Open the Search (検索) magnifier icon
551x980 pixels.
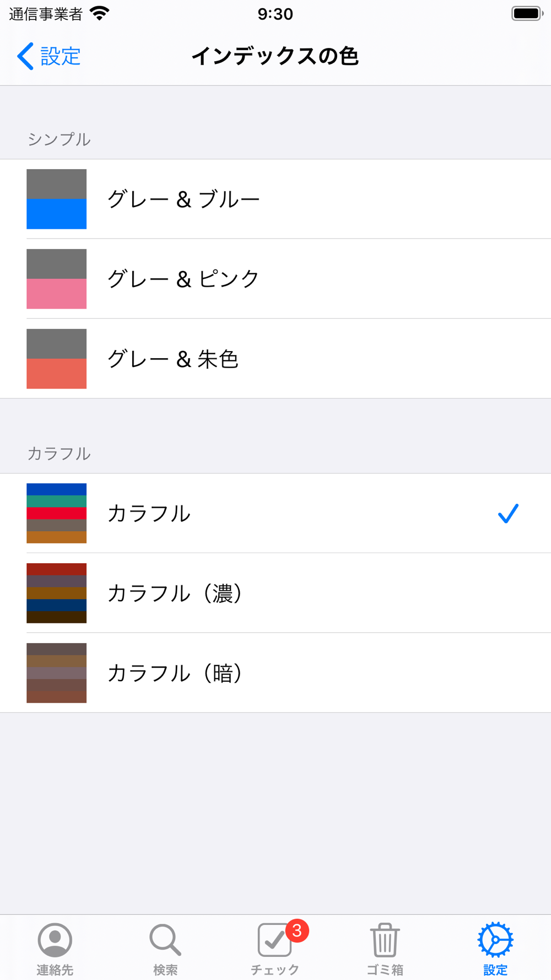pyautogui.click(x=165, y=940)
